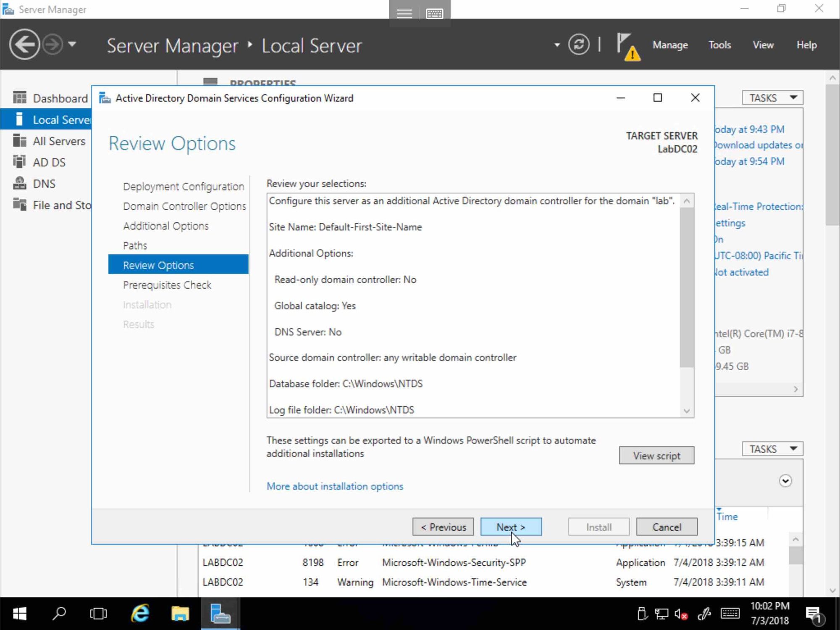Open the Action Center notification icon

coord(815,615)
